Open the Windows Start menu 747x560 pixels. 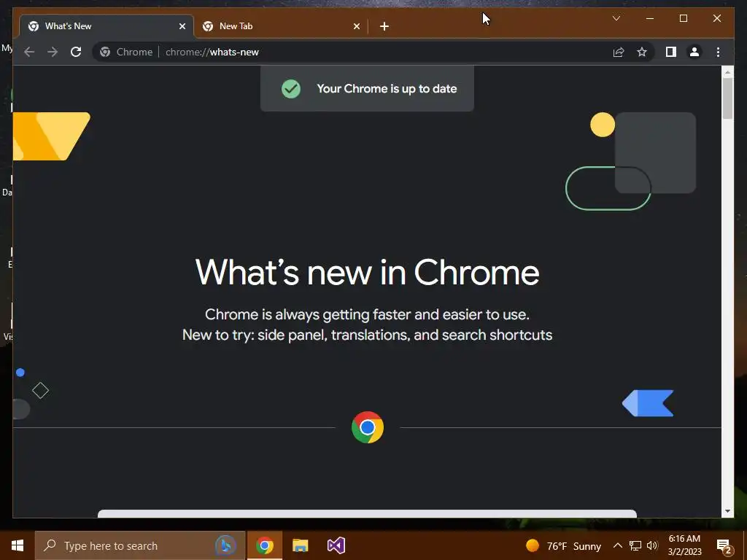[x=18, y=545]
